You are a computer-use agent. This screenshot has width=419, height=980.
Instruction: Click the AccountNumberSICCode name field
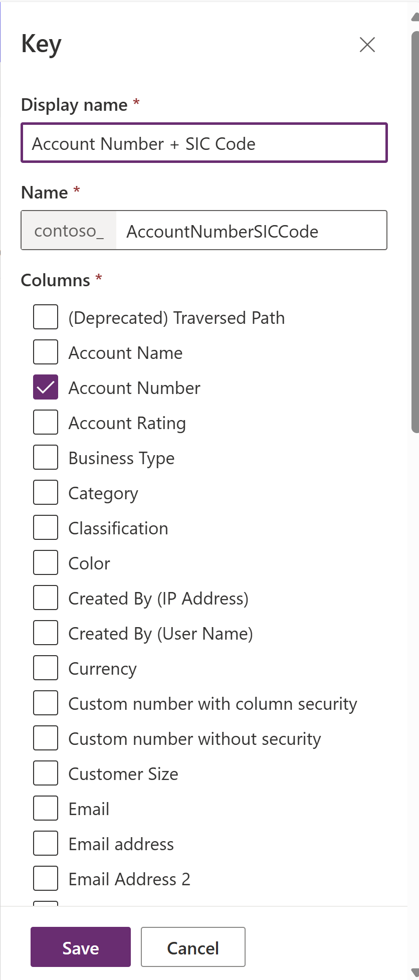pos(251,231)
